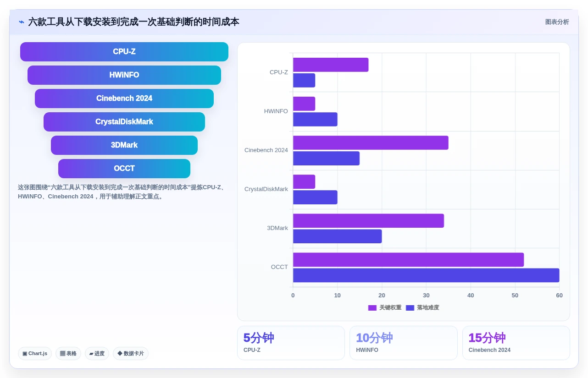Viewport: 588px width, 378px height.
Task: Select the Cinebench 2024 funnel bar
Action: tap(124, 99)
